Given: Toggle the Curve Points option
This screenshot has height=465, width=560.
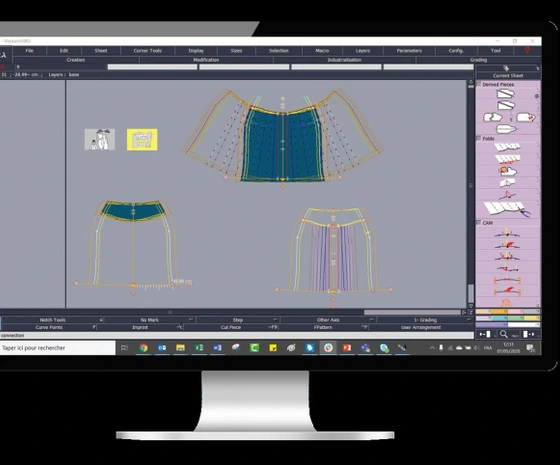Looking at the screenshot, I should point(49,327).
